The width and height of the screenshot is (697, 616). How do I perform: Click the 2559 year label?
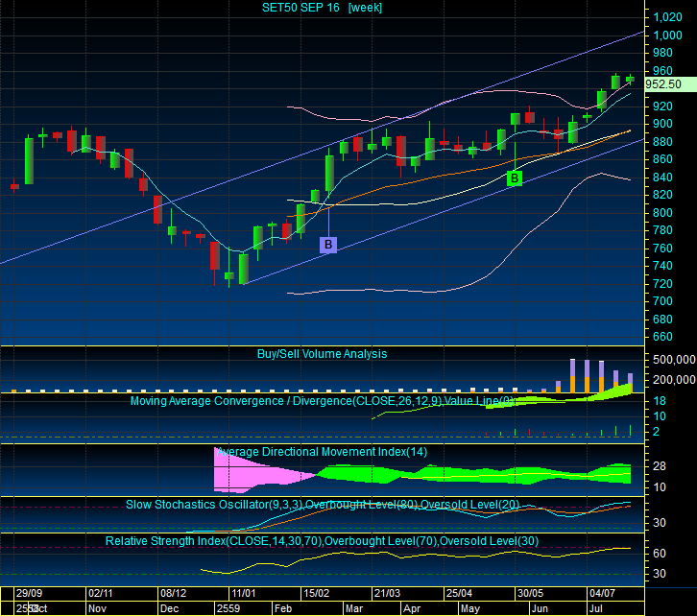click(228, 608)
